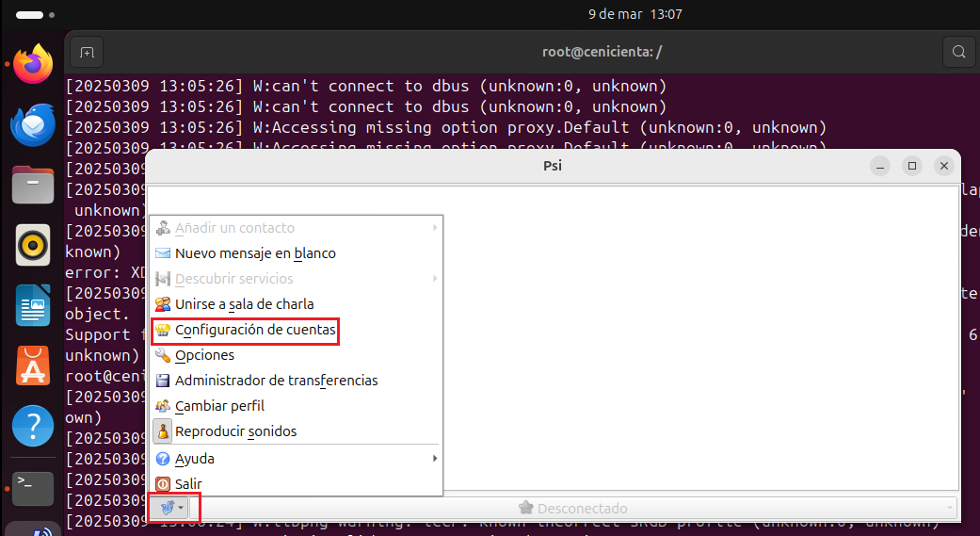Select Nuevo mensaje en blanco

pos(254,253)
